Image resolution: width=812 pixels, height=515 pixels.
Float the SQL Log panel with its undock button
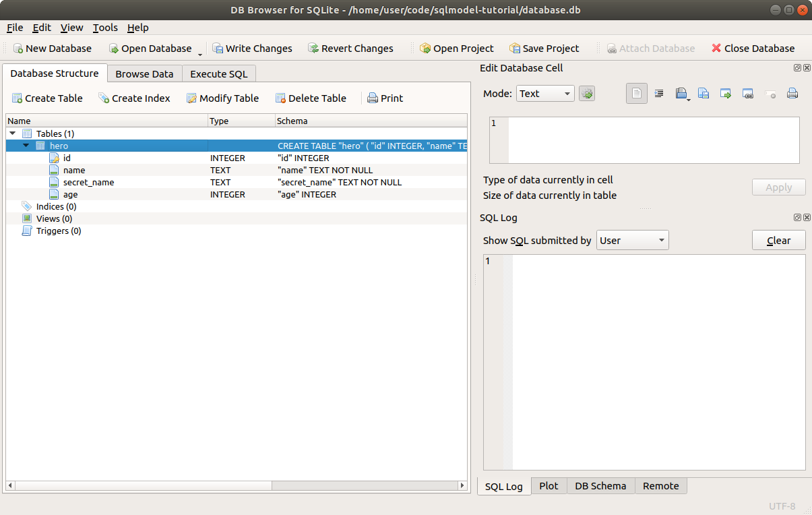(x=797, y=218)
